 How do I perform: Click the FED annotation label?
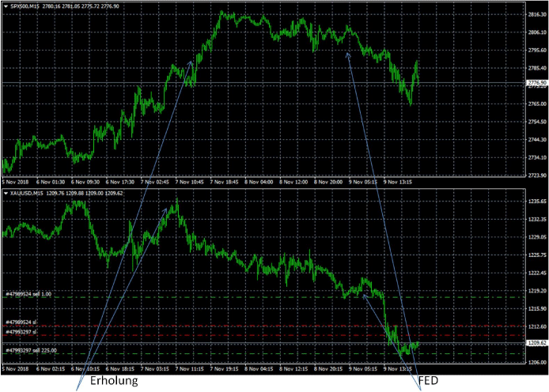tap(428, 381)
